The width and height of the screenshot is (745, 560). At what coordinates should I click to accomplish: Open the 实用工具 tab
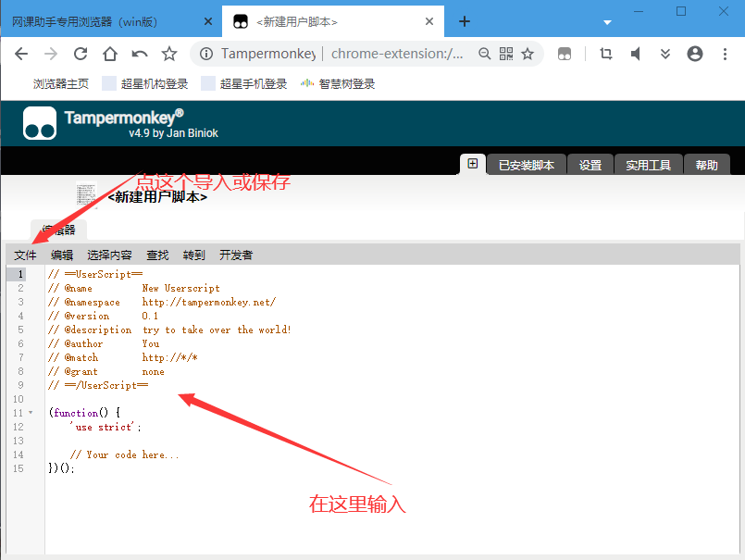pyautogui.click(x=648, y=165)
